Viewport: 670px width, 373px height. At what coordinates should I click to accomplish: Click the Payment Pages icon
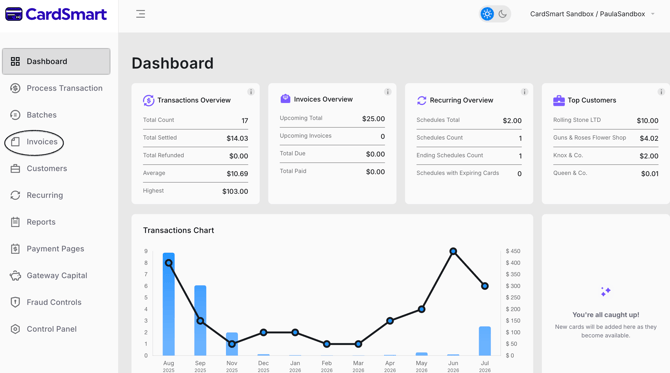15,249
